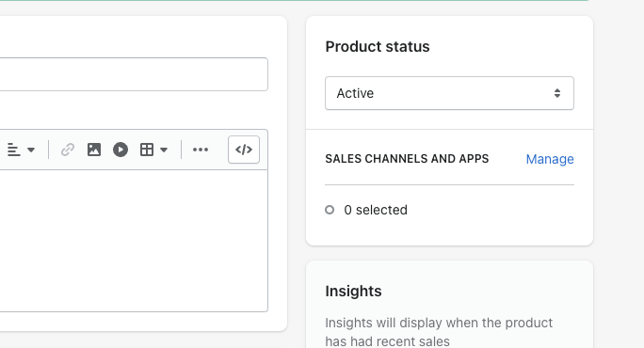Image resolution: width=644 pixels, height=348 pixels.
Task: Click the Product status heading
Action: 378,47
